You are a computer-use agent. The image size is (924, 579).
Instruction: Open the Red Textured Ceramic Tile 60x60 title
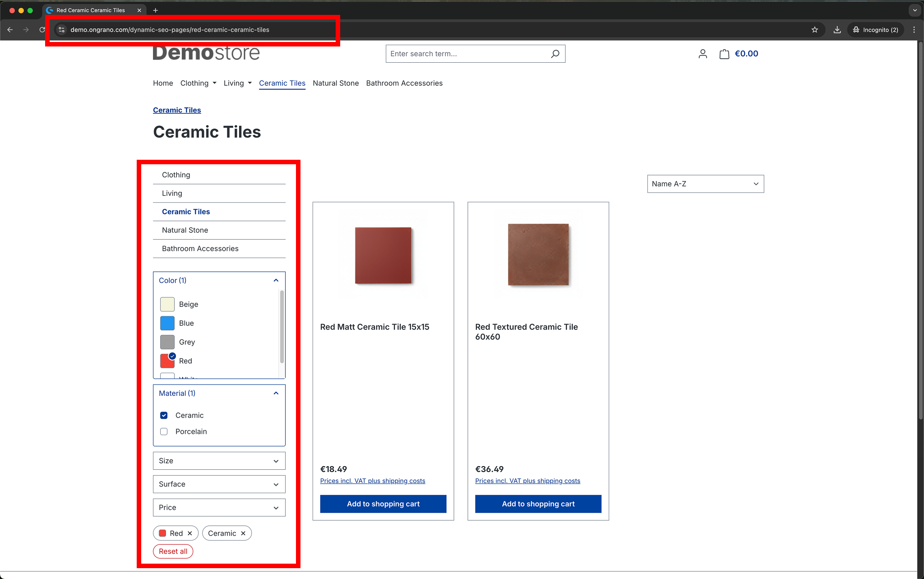tap(526, 332)
